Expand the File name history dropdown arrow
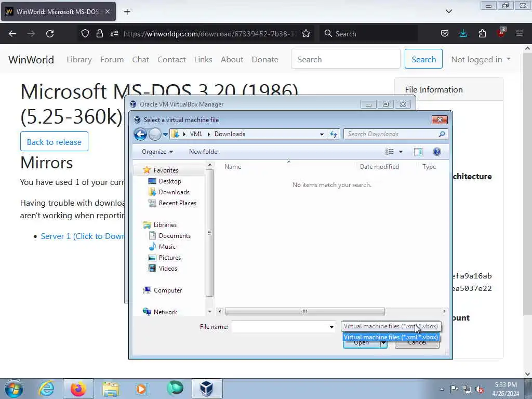The height and width of the screenshot is (399, 532). coord(331,327)
